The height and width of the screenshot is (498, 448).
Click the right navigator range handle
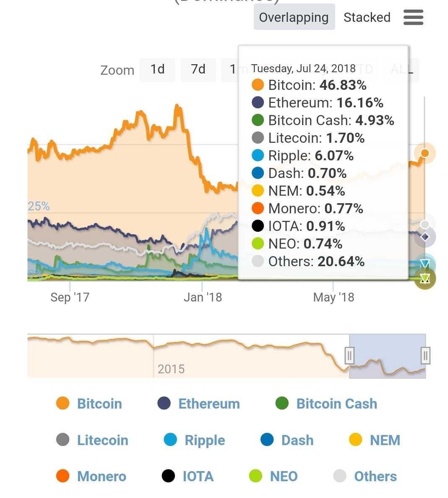425,355
